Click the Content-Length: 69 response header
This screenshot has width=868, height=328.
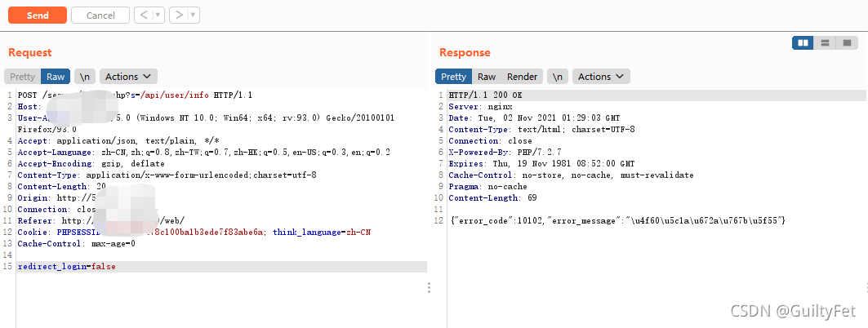coord(492,198)
